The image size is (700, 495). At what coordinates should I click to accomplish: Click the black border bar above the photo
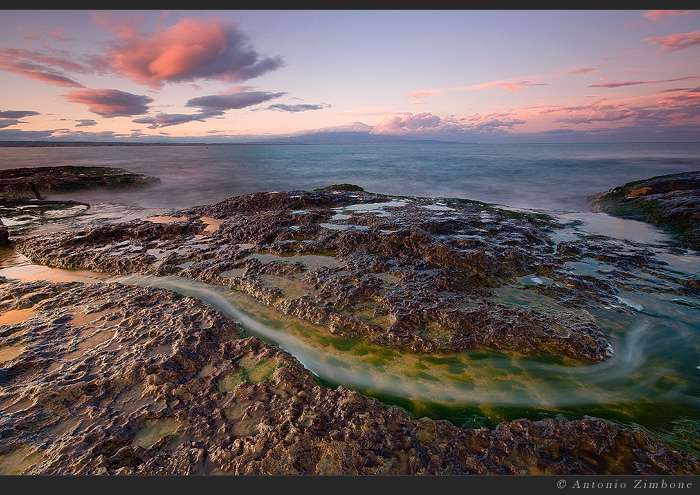point(350,4)
